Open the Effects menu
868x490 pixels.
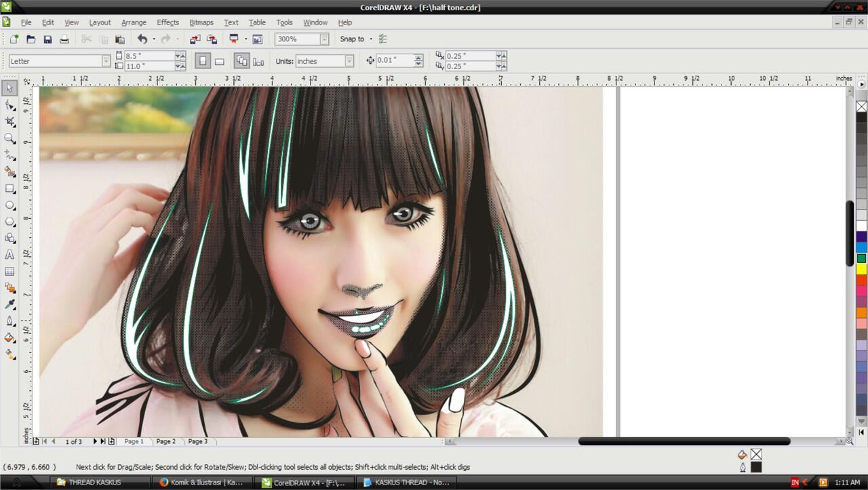click(x=167, y=22)
